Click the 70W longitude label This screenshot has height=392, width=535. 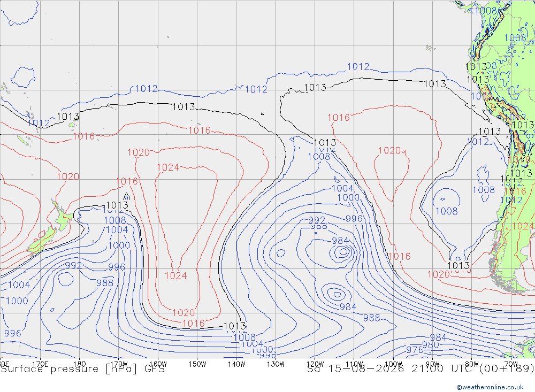point(511,364)
